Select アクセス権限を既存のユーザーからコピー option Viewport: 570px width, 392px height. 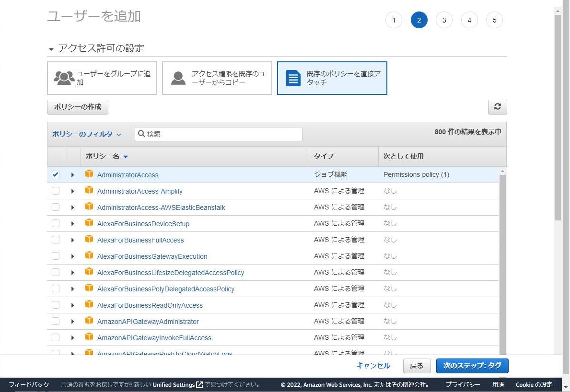tap(217, 78)
